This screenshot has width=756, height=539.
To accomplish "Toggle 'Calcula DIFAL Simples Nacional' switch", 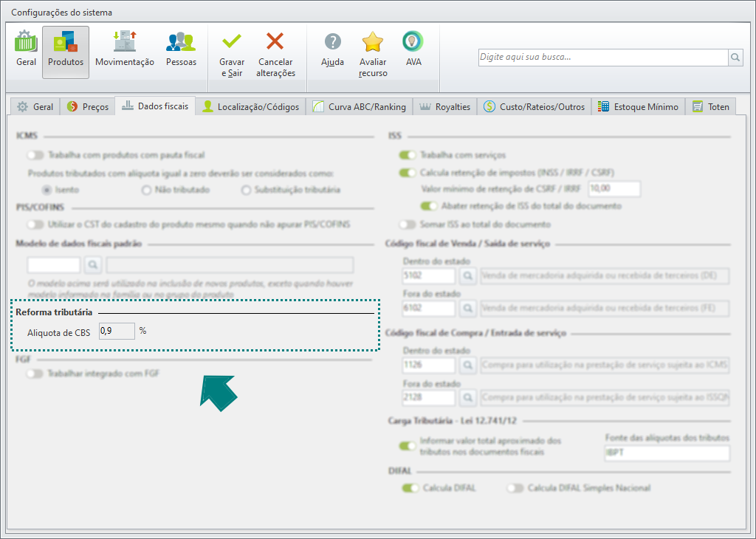I will [515, 488].
